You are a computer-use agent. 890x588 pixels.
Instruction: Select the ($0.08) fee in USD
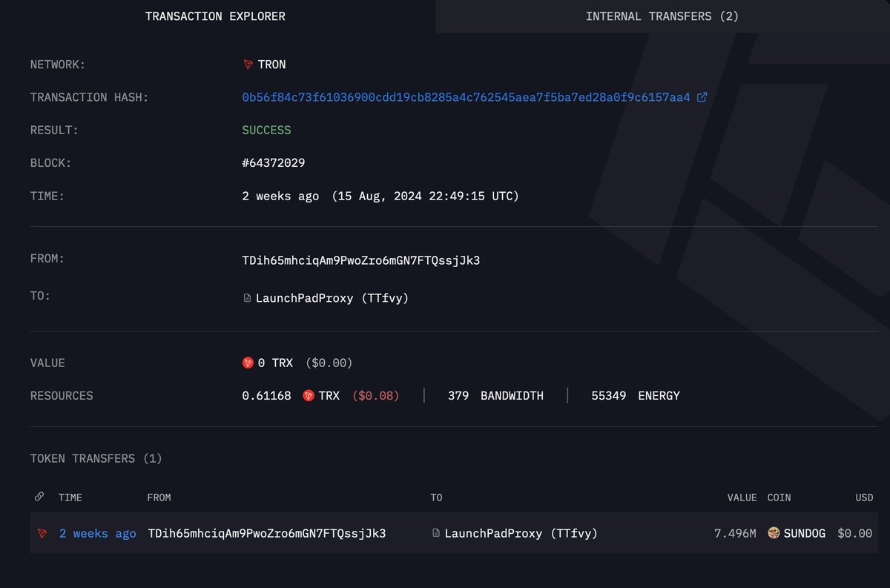pyautogui.click(x=375, y=396)
